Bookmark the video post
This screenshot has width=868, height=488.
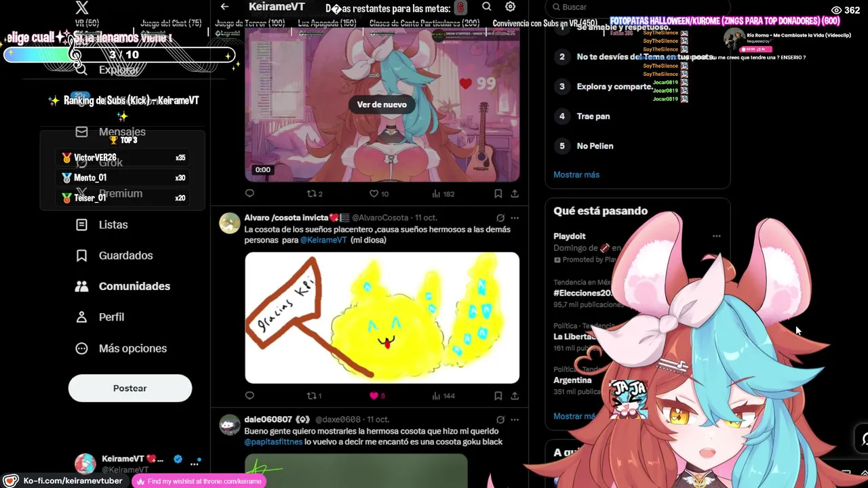pos(498,194)
